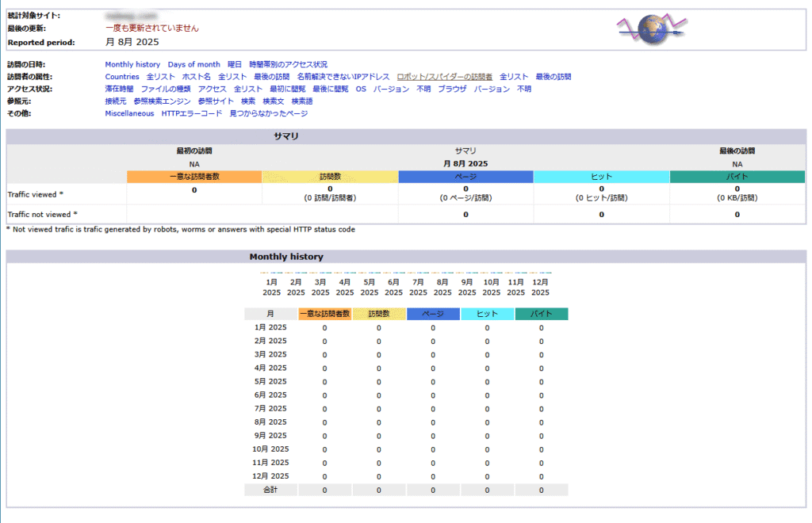Open the OS report link
Viewport: 812px width, 523px height.
coord(361,89)
